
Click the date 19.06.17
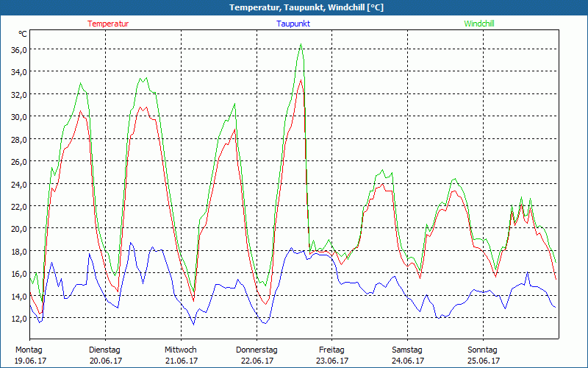30,361
